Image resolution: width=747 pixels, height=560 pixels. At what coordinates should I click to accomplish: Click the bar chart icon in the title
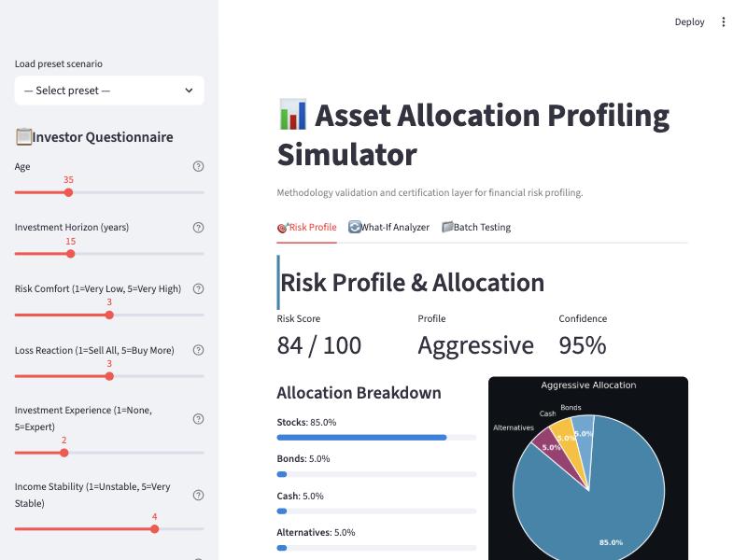click(292, 115)
